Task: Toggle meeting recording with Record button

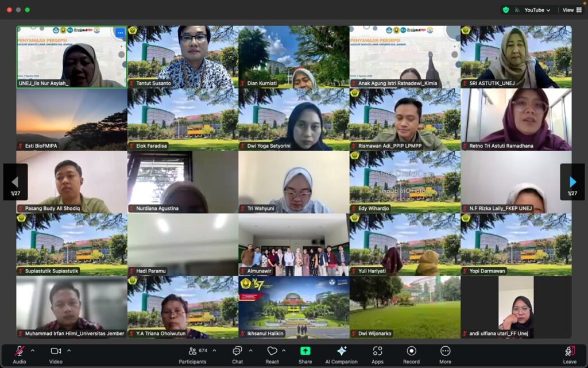Action: click(x=411, y=351)
